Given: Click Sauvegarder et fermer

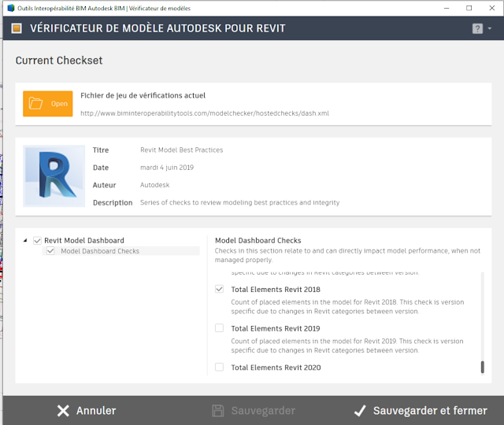Looking at the screenshot, I should (x=421, y=411).
